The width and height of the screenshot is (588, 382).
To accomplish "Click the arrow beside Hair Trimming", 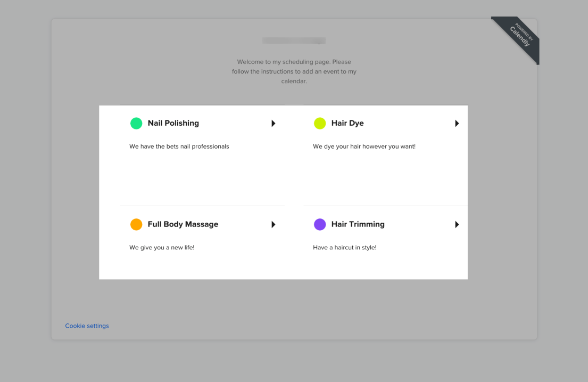I will (x=457, y=224).
